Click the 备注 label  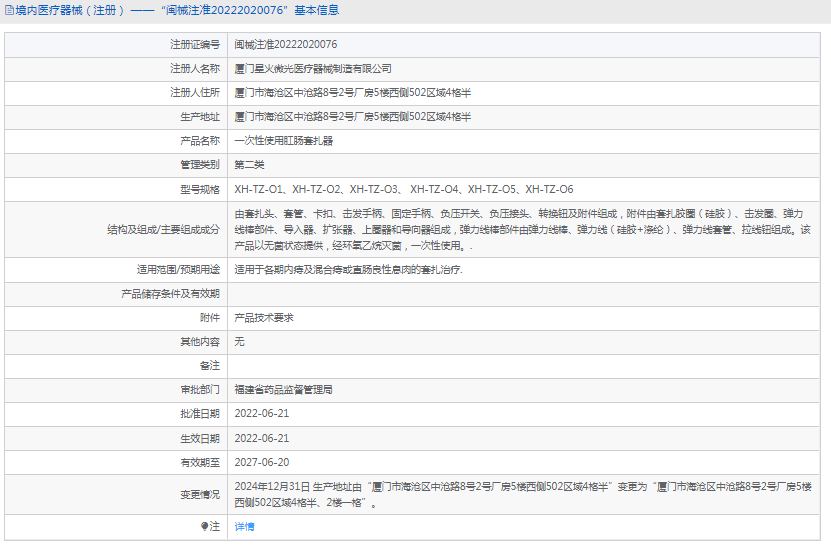[x=210, y=366]
